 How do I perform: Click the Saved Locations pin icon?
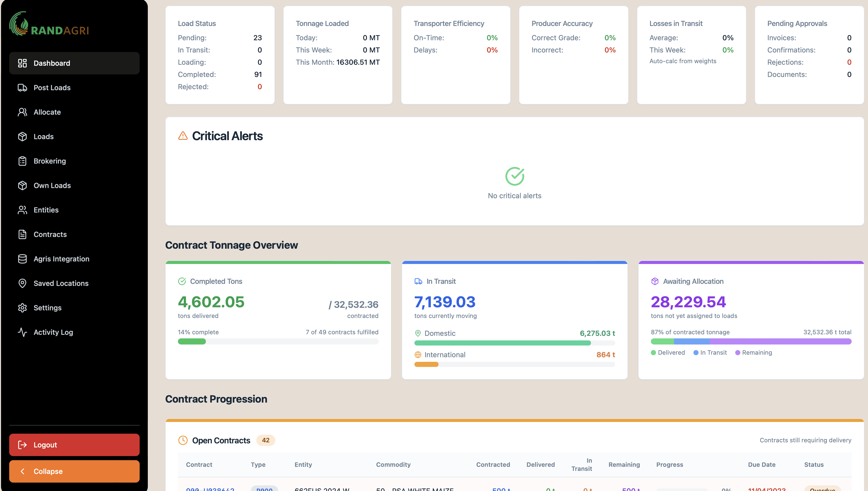[22, 283]
